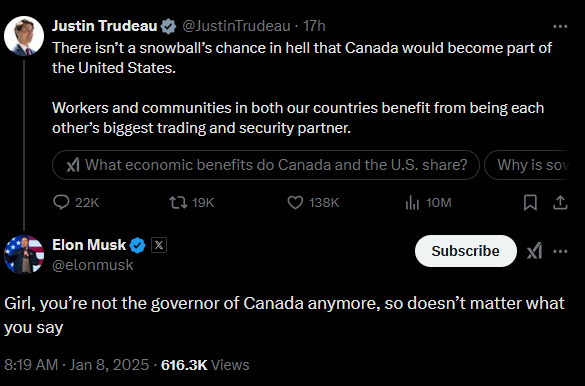Screen dimensions: 585x386
Task: Click Elon Musk's blue verified checkmark
Action: tap(137, 245)
